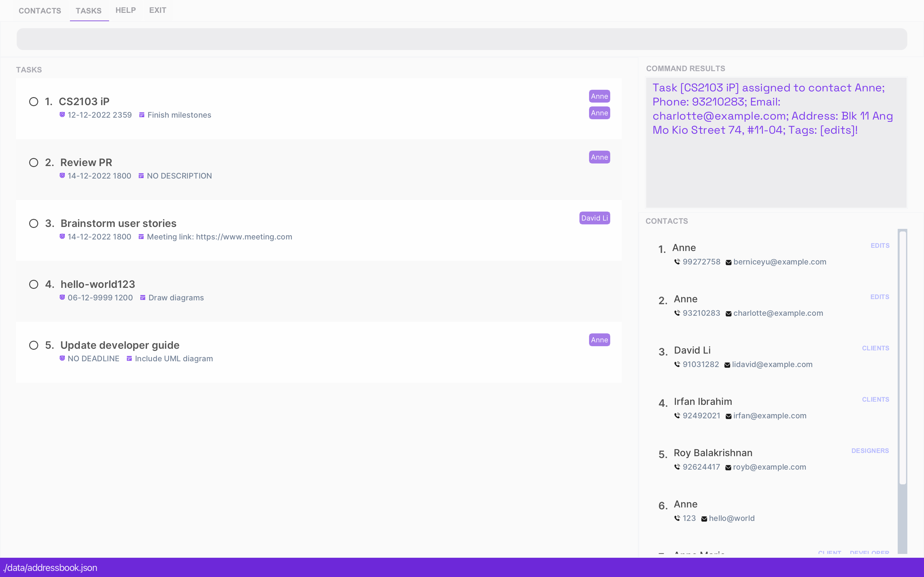Screen dimensions: 924x577
Task: Click phone icon next to 99272758
Action: pyautogui.click(x=677, y=262)
